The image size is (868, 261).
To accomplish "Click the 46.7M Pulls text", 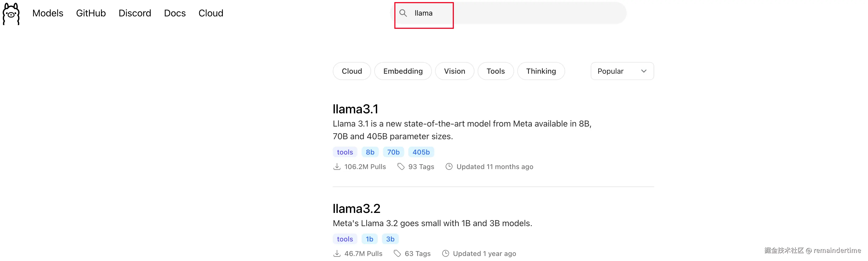I will 363,254.
